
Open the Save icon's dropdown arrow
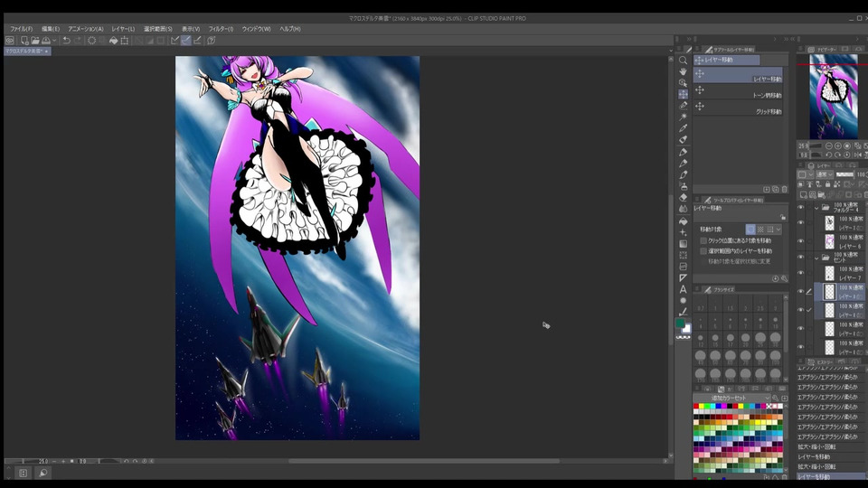point(54,41)
